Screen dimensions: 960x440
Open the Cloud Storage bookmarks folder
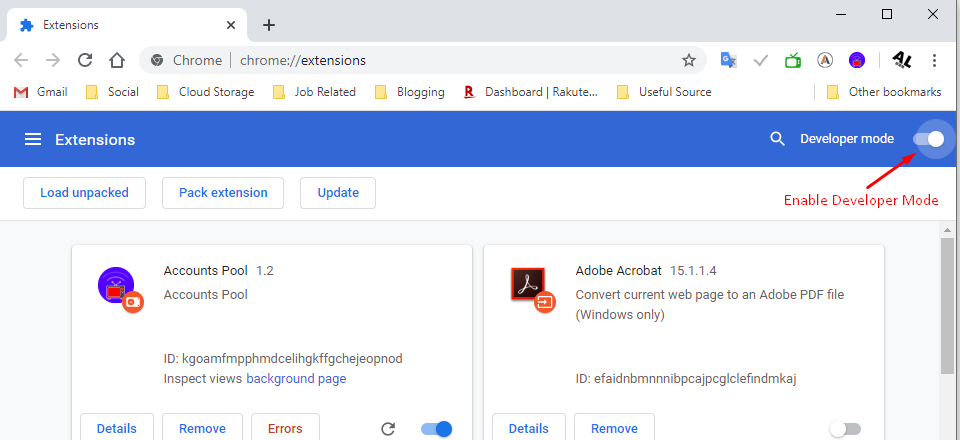tap(205, 92)
